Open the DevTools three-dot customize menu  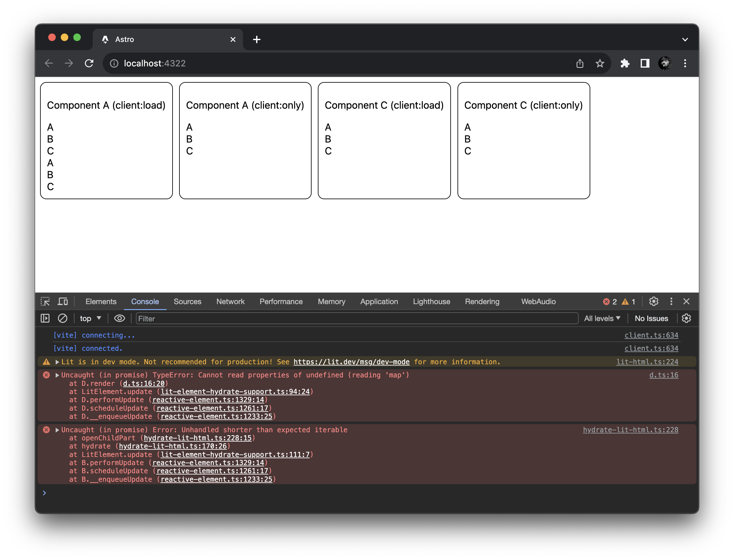[x=671, y=301]
